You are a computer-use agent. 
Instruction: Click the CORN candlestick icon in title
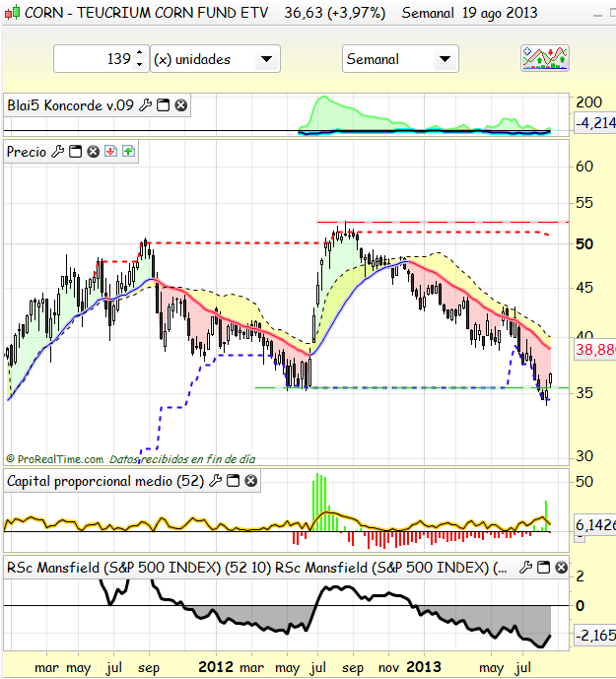(x=11, y=13)
